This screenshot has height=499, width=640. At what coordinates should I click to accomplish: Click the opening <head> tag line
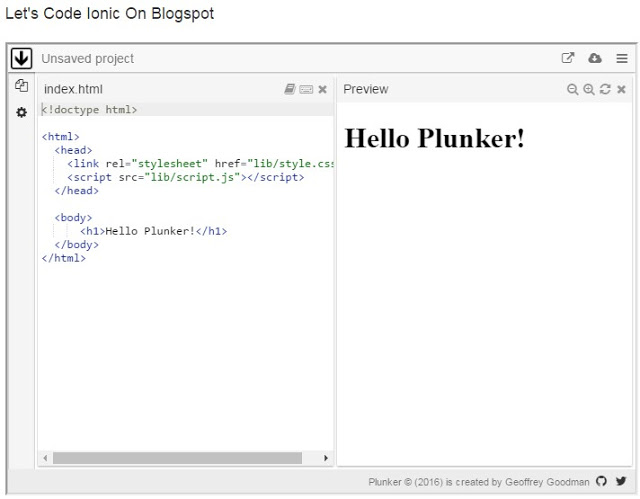73,150
